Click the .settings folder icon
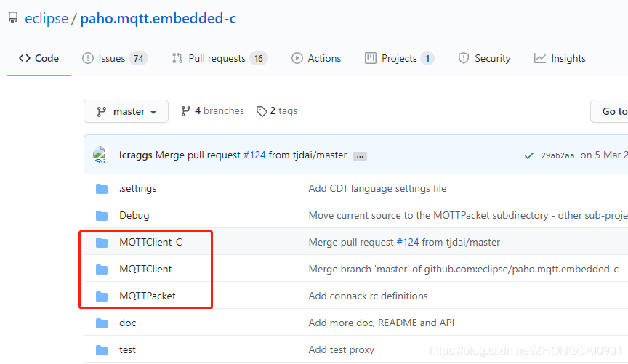Screen dimensions: 628x364 pyautogui.click(x=102, y=189)
